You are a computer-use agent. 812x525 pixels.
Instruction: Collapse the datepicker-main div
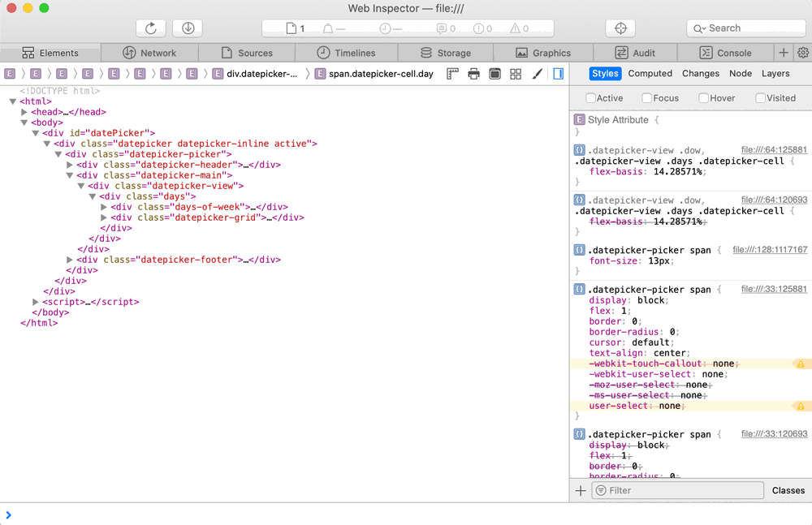(69, 175)
